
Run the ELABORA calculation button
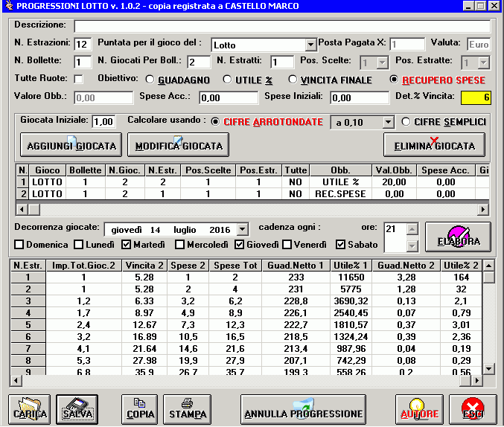click(459, 237)
